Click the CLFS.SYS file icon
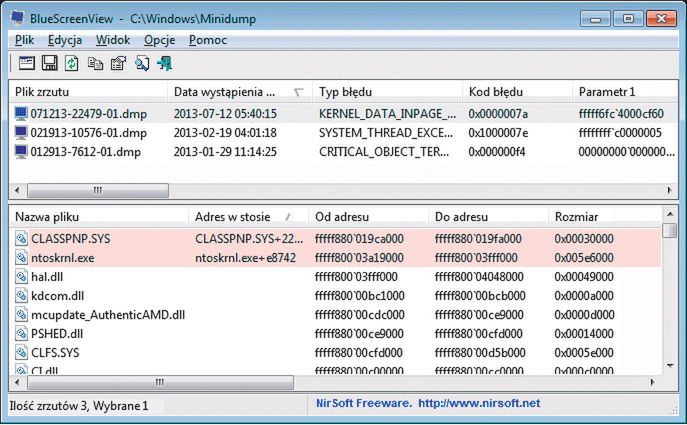The width and height of the screenshot is (687, 425). pos(21,352)
